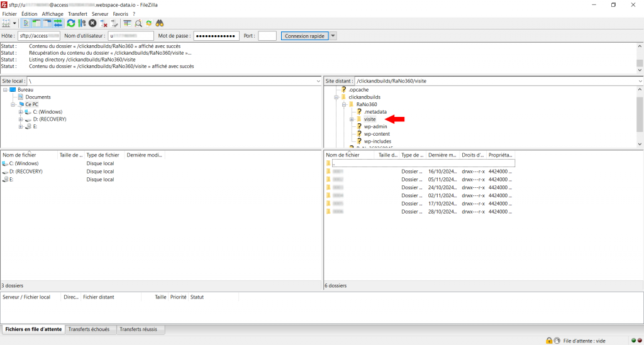
Task: Click the synchronized browsing icon
Action: pyautogui.click(x=149, y=23)
